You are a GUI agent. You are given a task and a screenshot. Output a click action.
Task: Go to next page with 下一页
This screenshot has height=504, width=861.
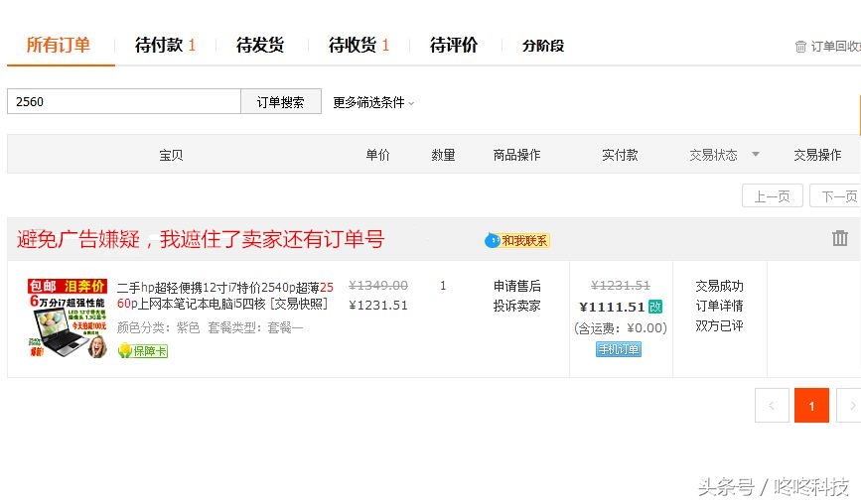pos(836,195)
